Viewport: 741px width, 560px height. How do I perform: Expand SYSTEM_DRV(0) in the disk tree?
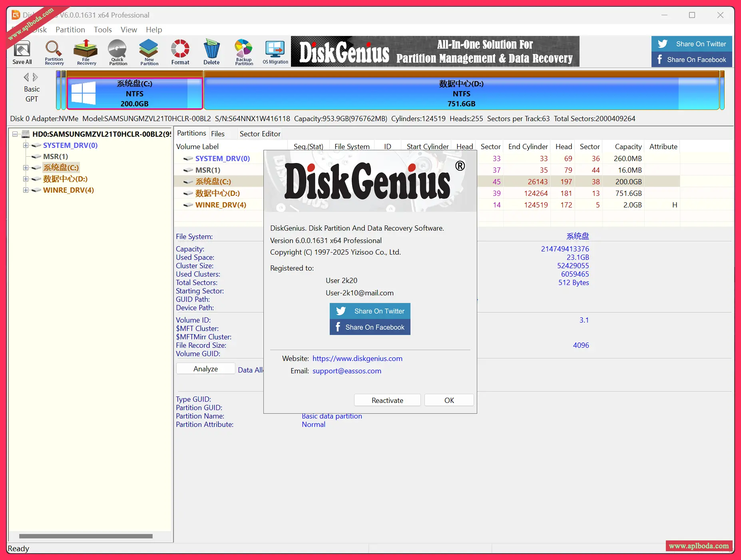coord(26,145)
